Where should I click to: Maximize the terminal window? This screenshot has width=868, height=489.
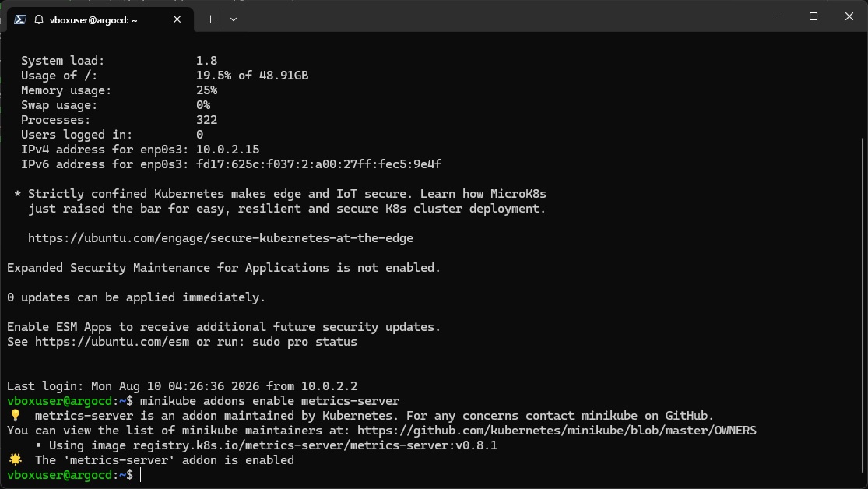tap(814, 16)
